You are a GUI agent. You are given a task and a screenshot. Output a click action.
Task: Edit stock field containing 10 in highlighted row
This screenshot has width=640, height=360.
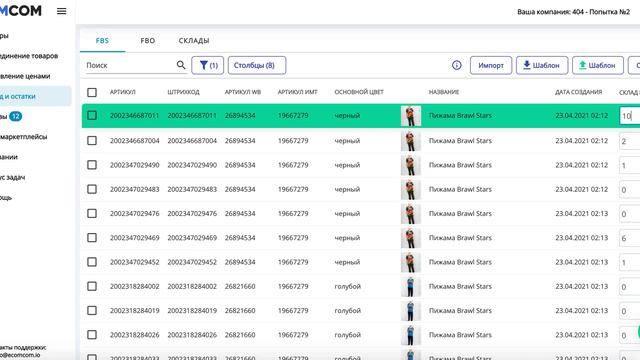click(x=630, y=116)
